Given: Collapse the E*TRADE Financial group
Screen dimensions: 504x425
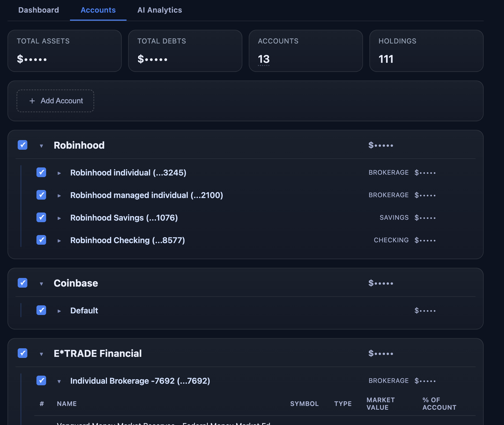Looking at the screenshot, I should (x=41, y=354).
